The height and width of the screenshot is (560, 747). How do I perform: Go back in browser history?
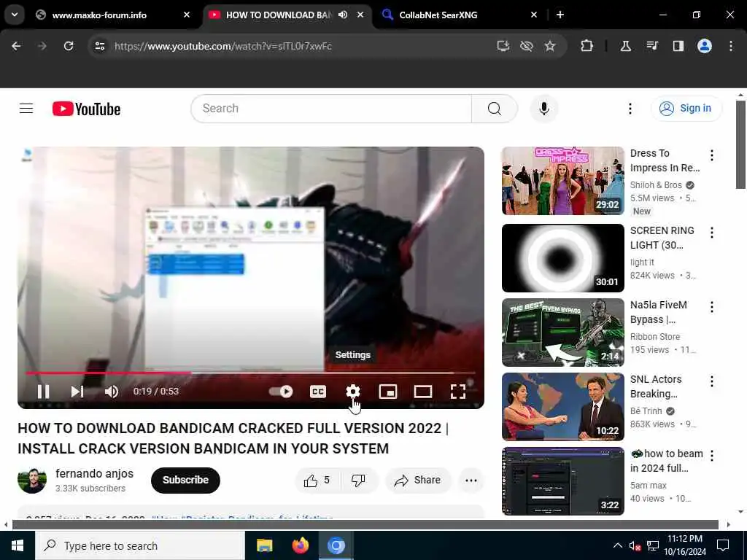pyautogui.click(x=16, y=46)
